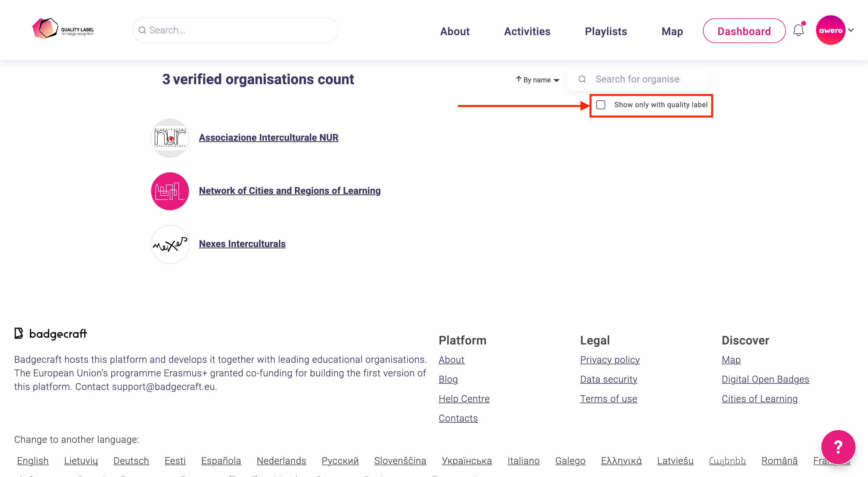Click the Nexes Interculturals logo
Viewport: 868px width, 477px height.
170,244
